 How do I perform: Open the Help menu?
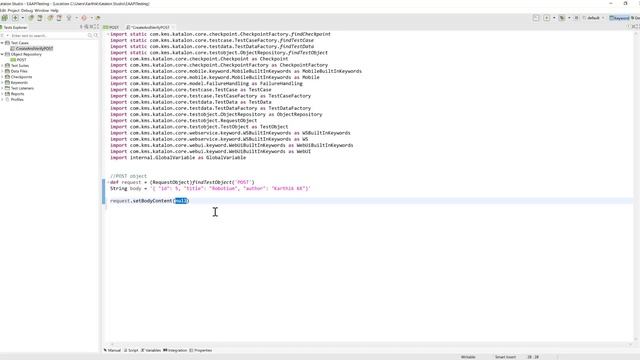coord(54,10)
